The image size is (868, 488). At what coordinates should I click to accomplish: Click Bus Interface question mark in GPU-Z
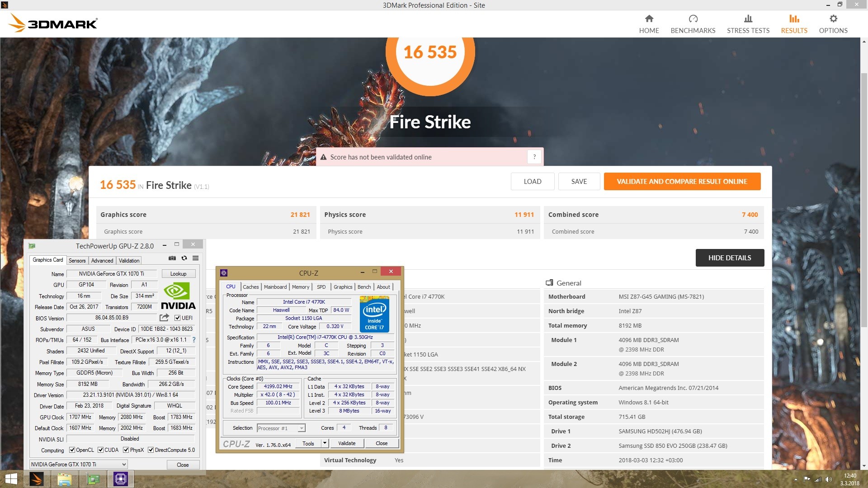pyautogui.click(x=194, y=340)
